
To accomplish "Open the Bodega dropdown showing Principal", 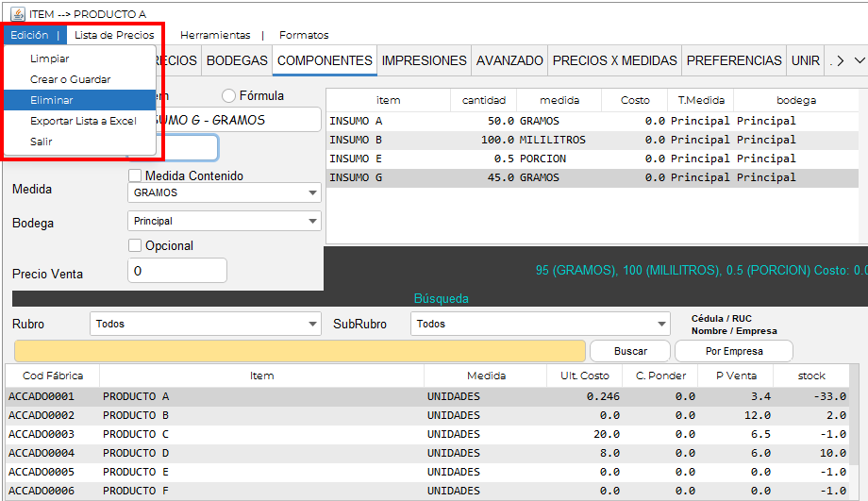I will (224, 221).
